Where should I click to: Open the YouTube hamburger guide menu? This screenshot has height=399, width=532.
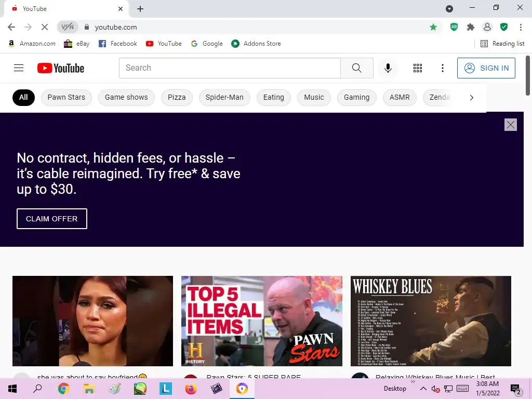tap(19, 68)
